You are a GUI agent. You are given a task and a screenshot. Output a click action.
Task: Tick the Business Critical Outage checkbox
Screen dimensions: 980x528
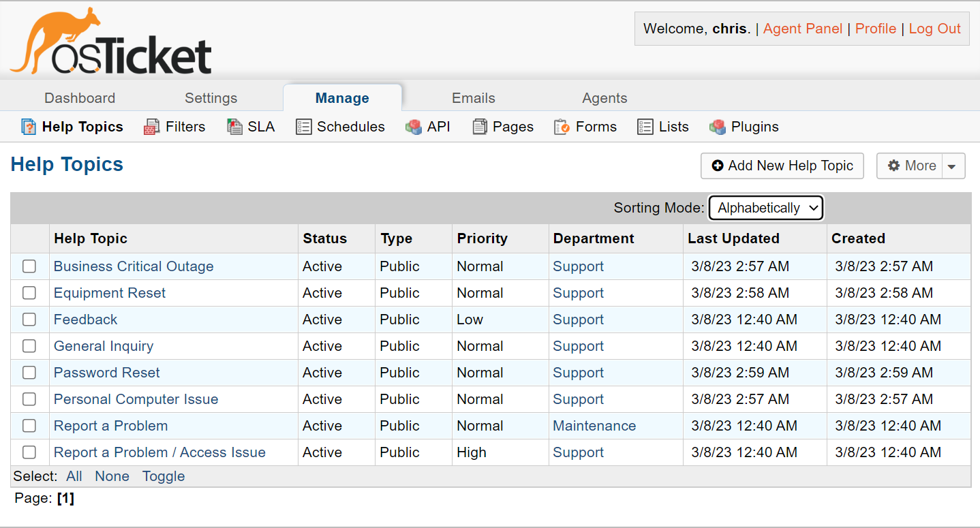(x=29, y=266)
